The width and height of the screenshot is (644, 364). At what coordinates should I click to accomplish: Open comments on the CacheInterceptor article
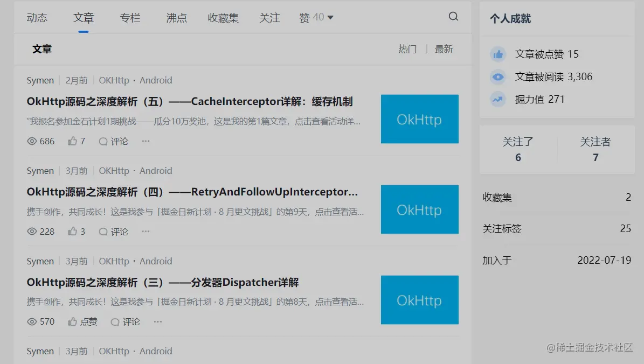(113, 141)
